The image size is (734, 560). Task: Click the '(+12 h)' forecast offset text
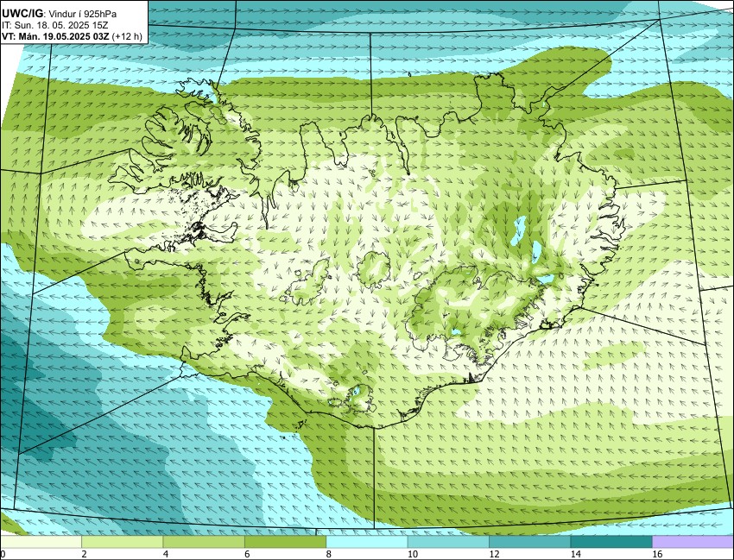point(127,36)
